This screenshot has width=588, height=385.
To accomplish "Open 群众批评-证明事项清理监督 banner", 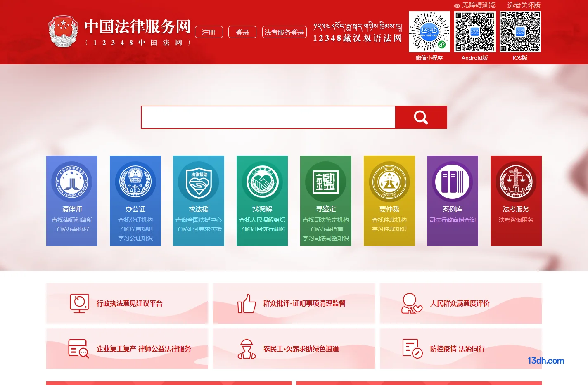I will (x=294, y=303).
